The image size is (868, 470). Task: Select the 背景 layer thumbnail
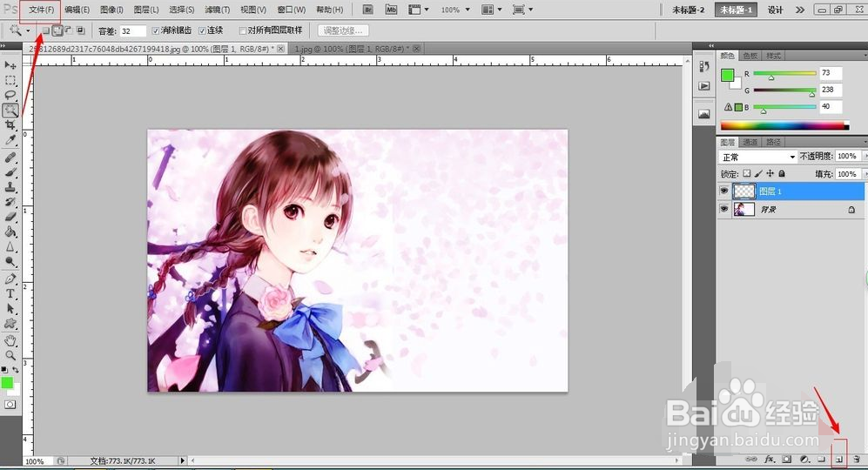[744, 209]
